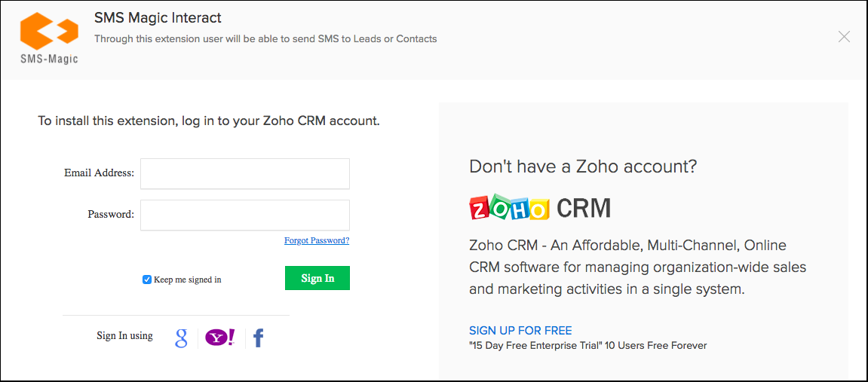The height and width of the screenshot is (382, 868).
Task: Click the 'Email Address:' label
Action: (99, 173)
